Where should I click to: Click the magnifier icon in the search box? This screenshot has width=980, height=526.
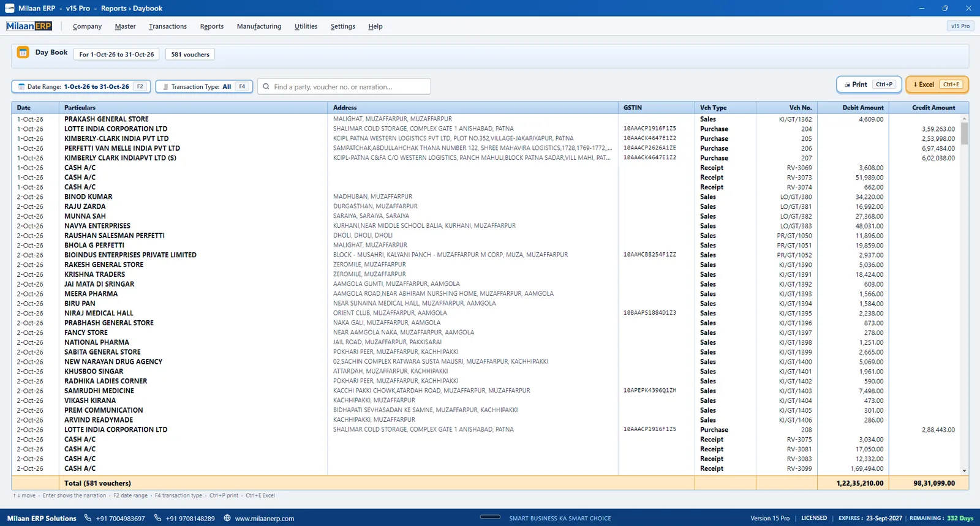pos(266,87)
